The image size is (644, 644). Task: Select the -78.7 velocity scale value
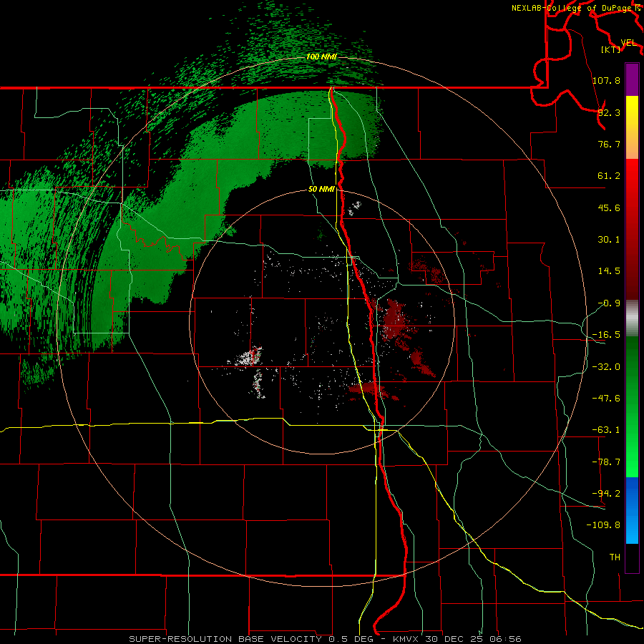click(x=606, y=462)
